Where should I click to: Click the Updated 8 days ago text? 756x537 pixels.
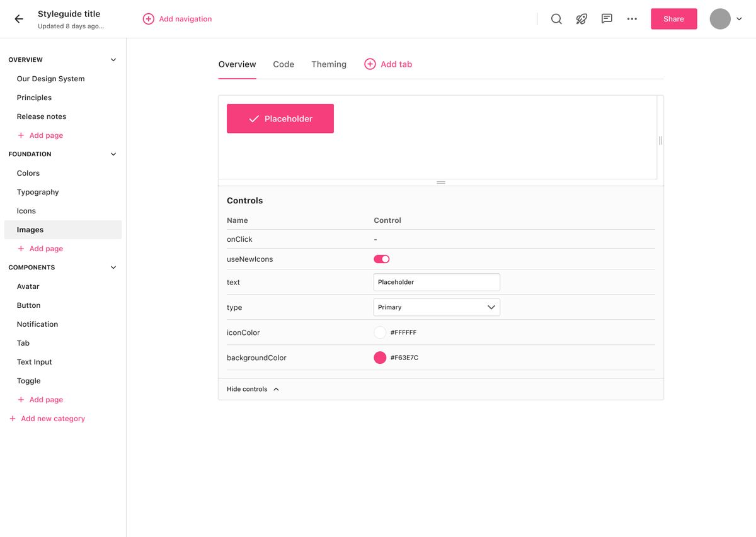71,26
